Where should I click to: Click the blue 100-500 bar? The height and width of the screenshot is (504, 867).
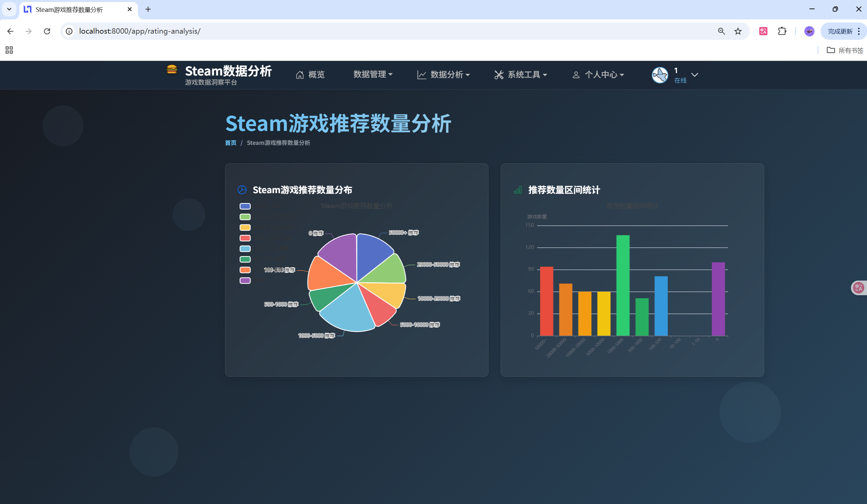tap(661, 306)
